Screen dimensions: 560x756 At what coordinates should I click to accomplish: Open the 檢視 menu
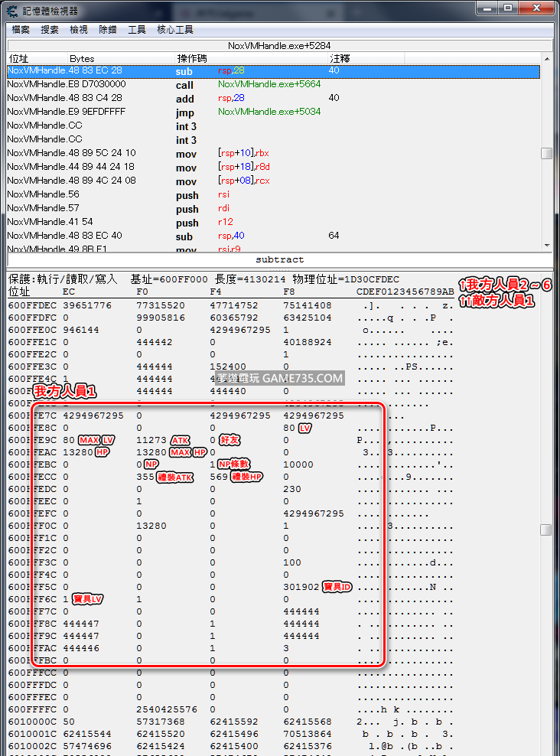click(x=79, y=30)
